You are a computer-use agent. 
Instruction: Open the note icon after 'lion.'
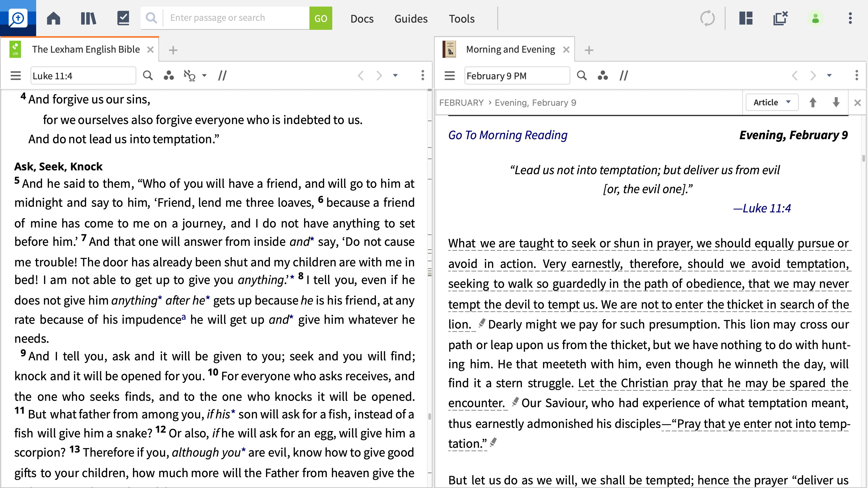click(x=481, y=323)
